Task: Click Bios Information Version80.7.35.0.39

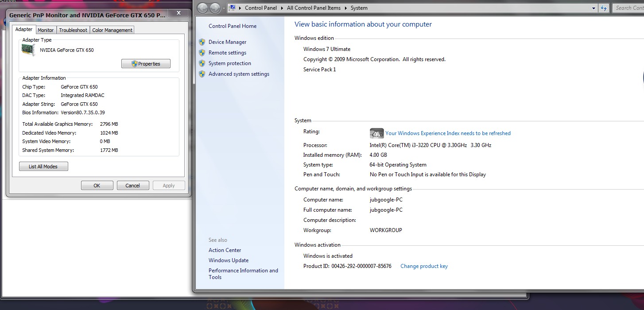Action: click(x=83, y=112)
